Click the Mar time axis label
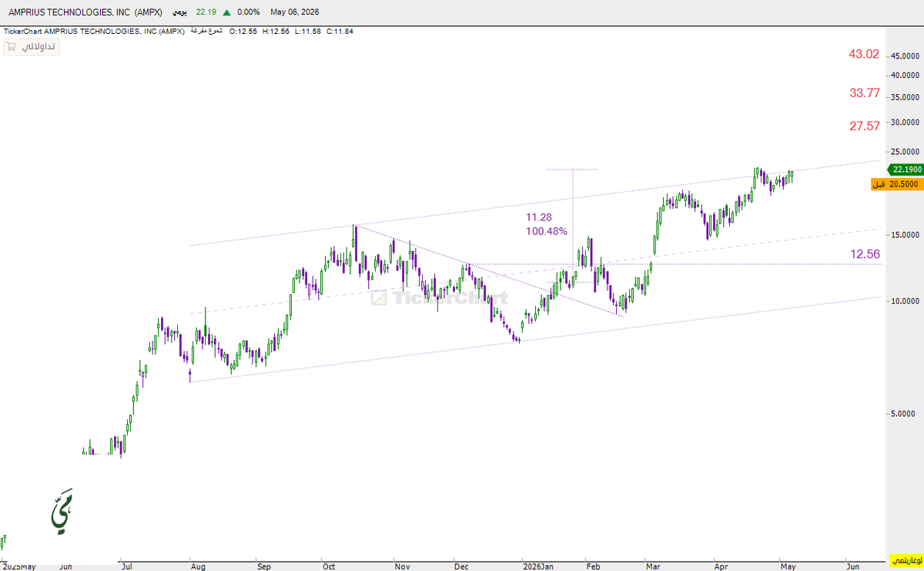 (654, 566)
